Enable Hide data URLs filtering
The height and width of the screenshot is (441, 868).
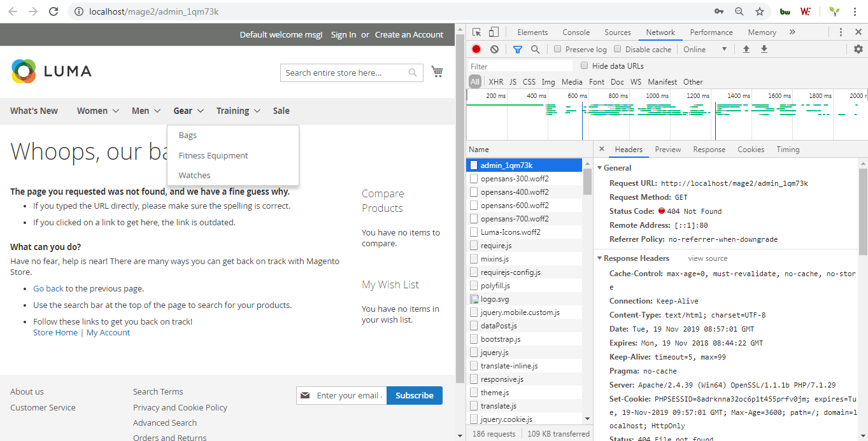pyautogui.click(x=584, y=66)
